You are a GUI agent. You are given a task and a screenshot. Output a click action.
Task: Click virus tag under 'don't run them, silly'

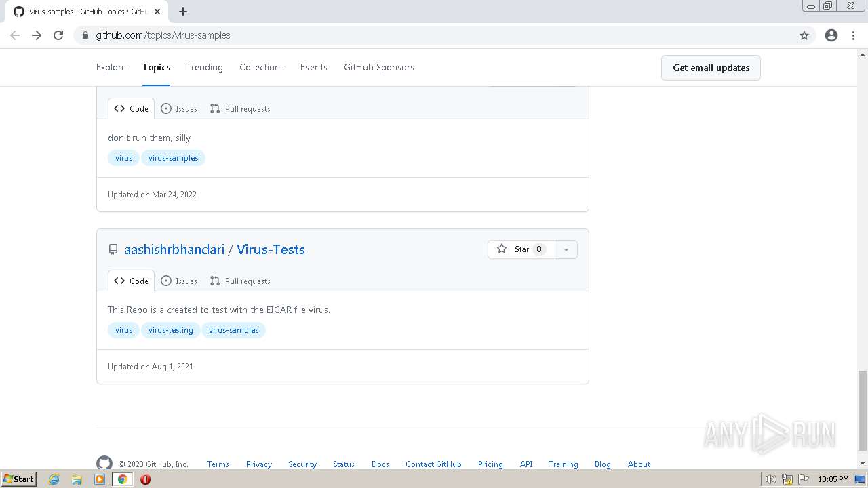(x=124, y=158)
